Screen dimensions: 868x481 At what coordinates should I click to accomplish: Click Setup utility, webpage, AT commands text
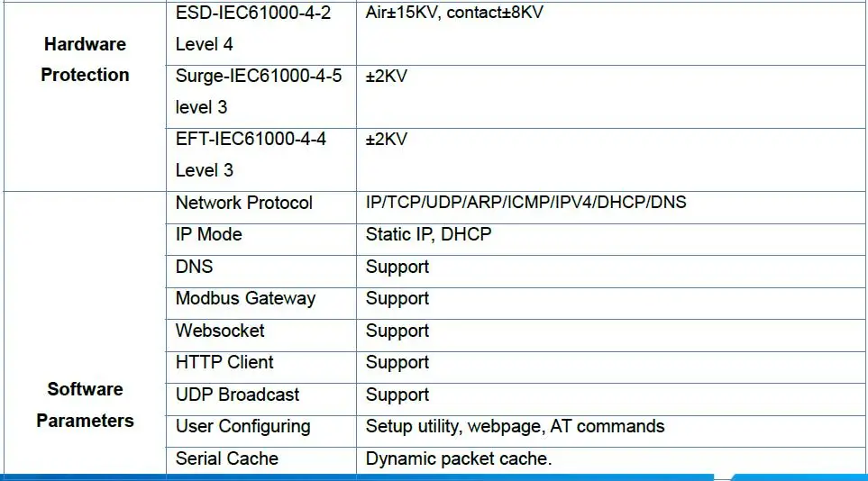(515, 427)
